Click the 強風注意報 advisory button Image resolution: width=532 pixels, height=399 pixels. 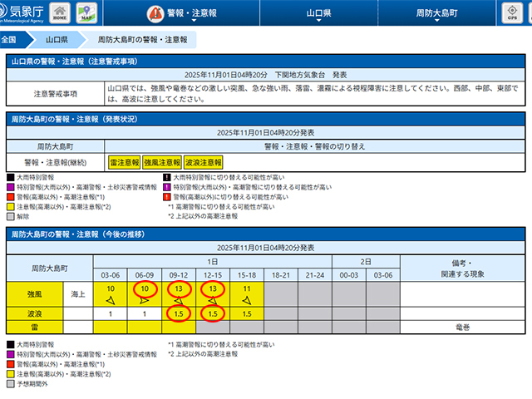(161, 163)
